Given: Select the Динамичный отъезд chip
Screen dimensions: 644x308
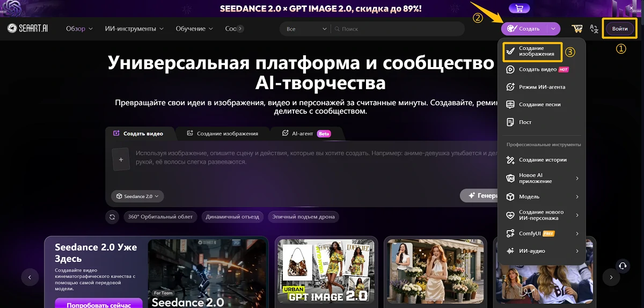Looking at the screenshot, I should (x=232, y=217).
